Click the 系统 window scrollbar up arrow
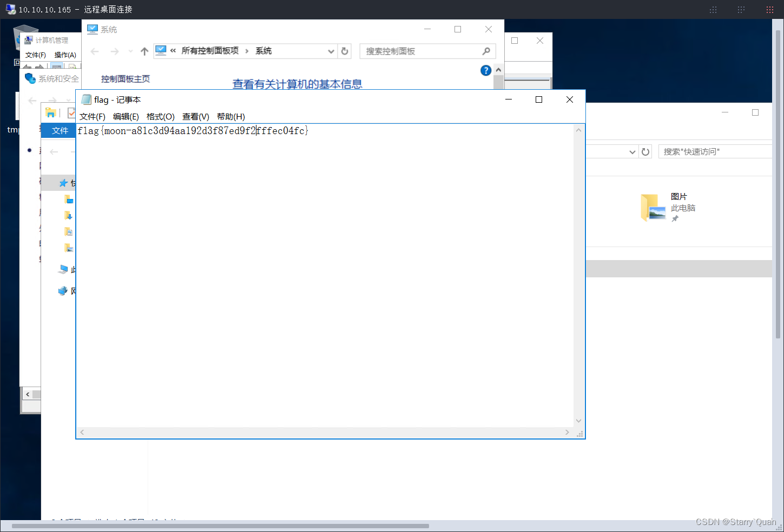 click(498, 70)
